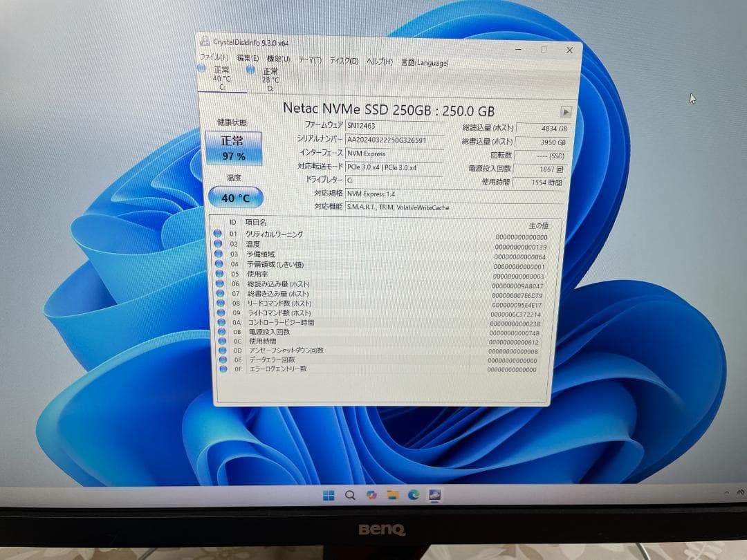Image resolution: width=747 pixels, height=560 pixels.
Task: Click the next-drive arrow beside the SSD title
Action: coord(567,111)
